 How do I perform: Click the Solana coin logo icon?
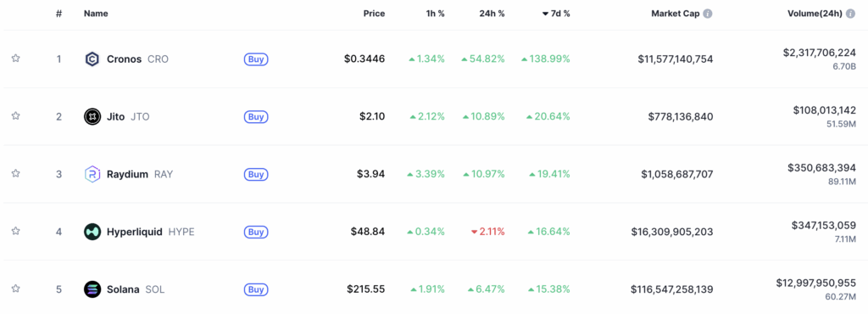pos(92,289)
